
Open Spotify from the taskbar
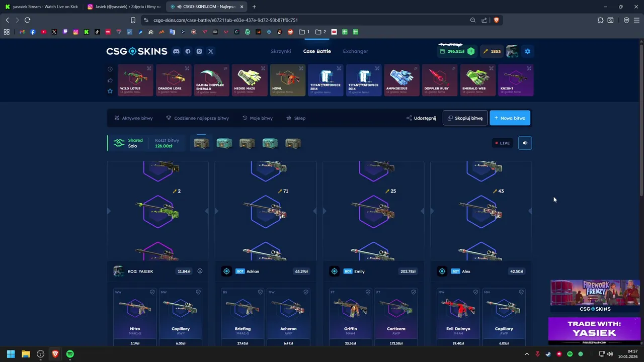coord(70,354)
